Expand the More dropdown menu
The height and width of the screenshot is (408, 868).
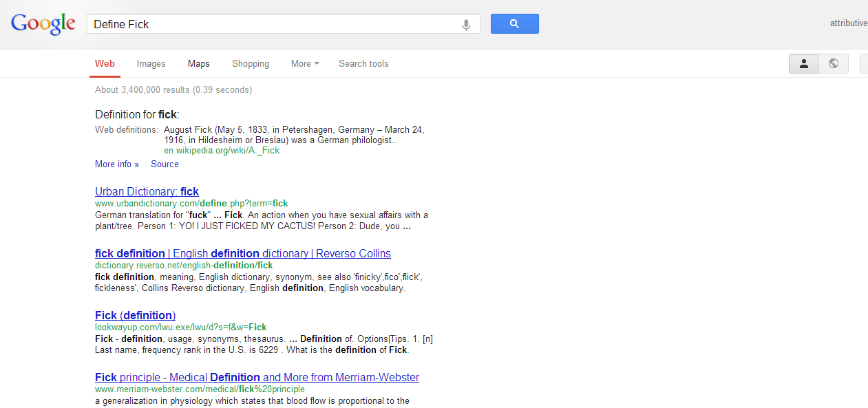(305, 63)
